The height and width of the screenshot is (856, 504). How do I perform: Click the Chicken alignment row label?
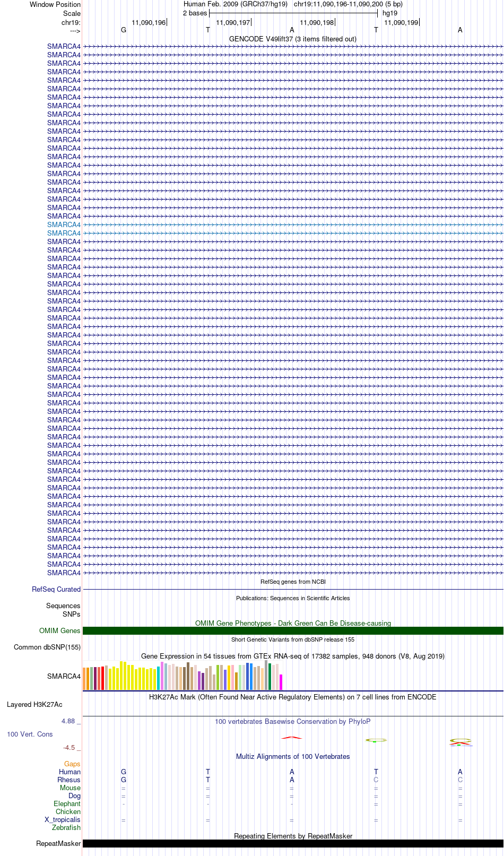click(68, 811)
